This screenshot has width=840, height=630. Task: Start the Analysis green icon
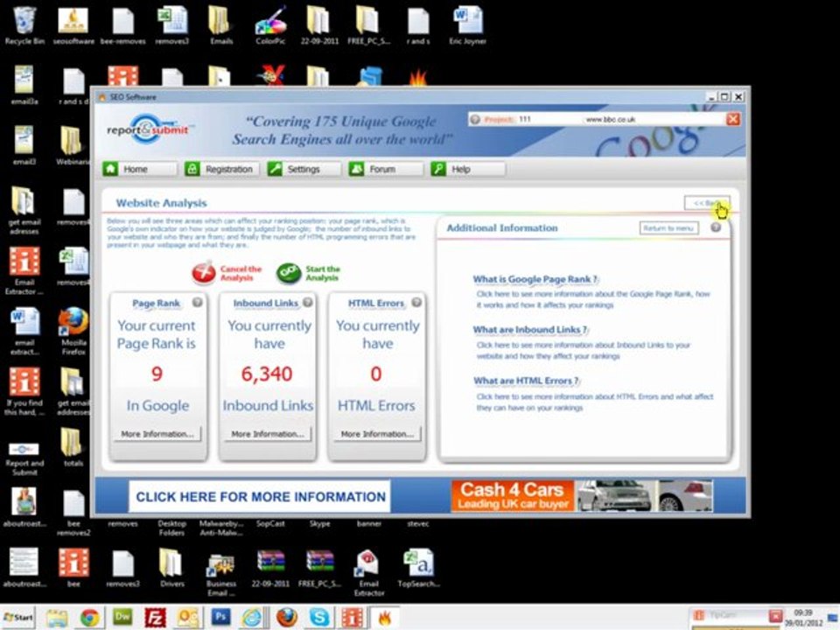point(289,273)
